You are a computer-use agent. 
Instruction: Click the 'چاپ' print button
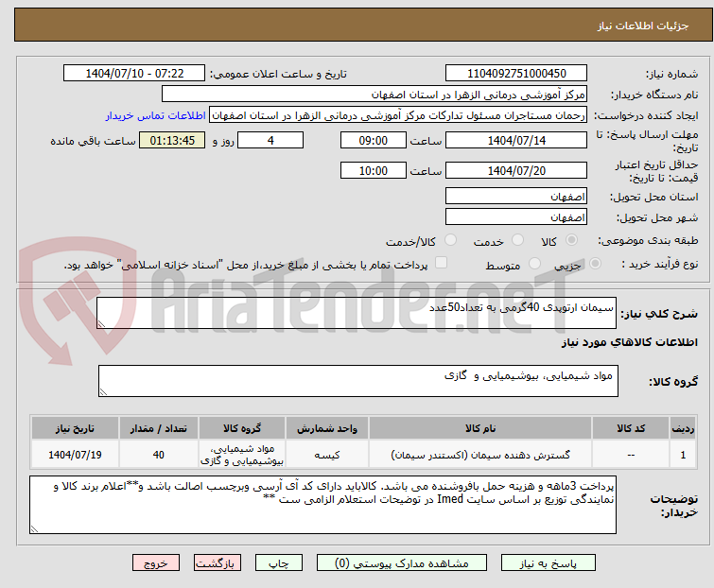pos(279,563)
